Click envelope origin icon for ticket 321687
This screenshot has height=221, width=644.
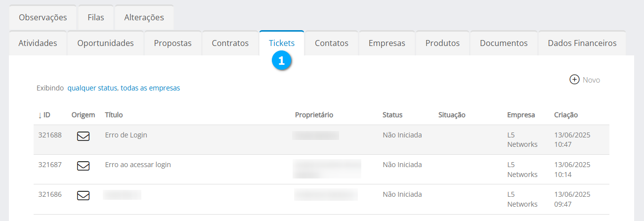[x=83, y=166]
